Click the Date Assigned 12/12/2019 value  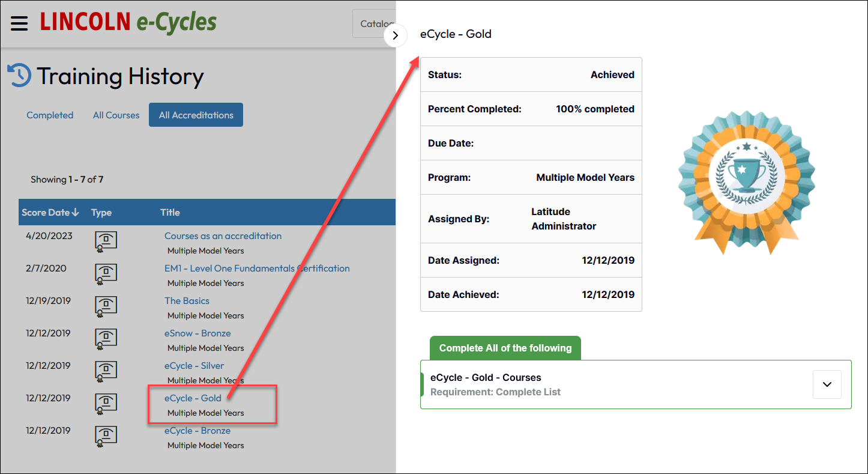[607, 260]
